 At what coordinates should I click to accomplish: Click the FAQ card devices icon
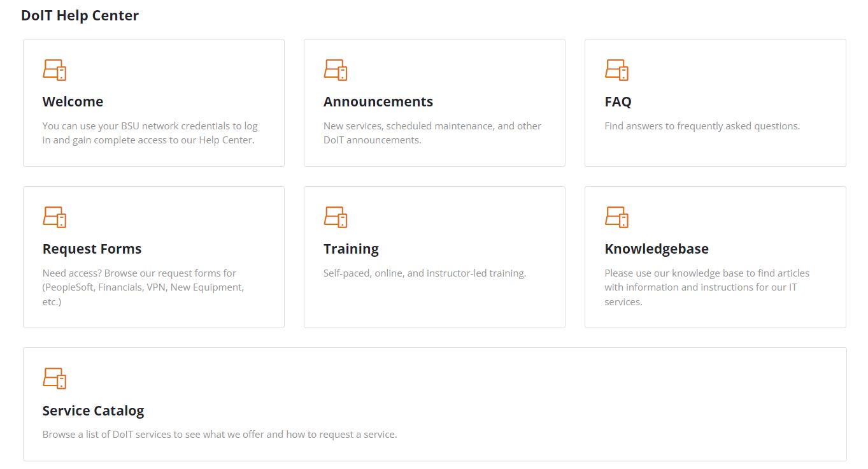616,69
